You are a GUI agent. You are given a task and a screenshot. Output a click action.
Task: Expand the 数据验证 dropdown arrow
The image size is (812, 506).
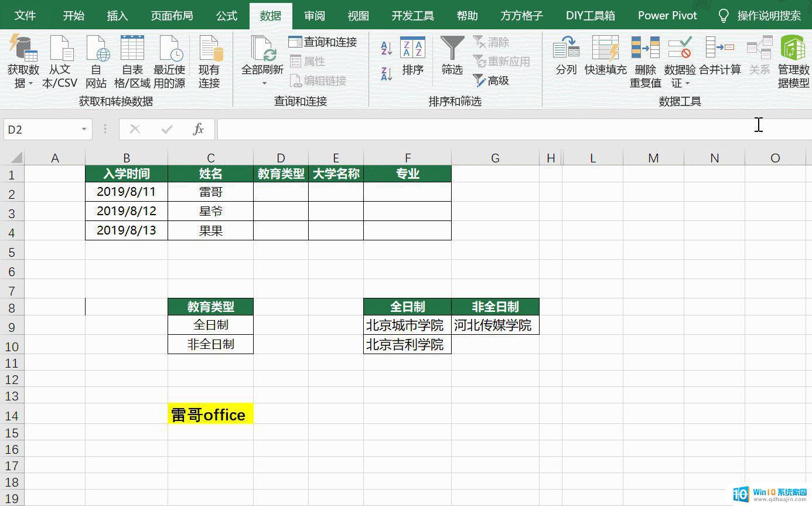click(x=687, y=84)
